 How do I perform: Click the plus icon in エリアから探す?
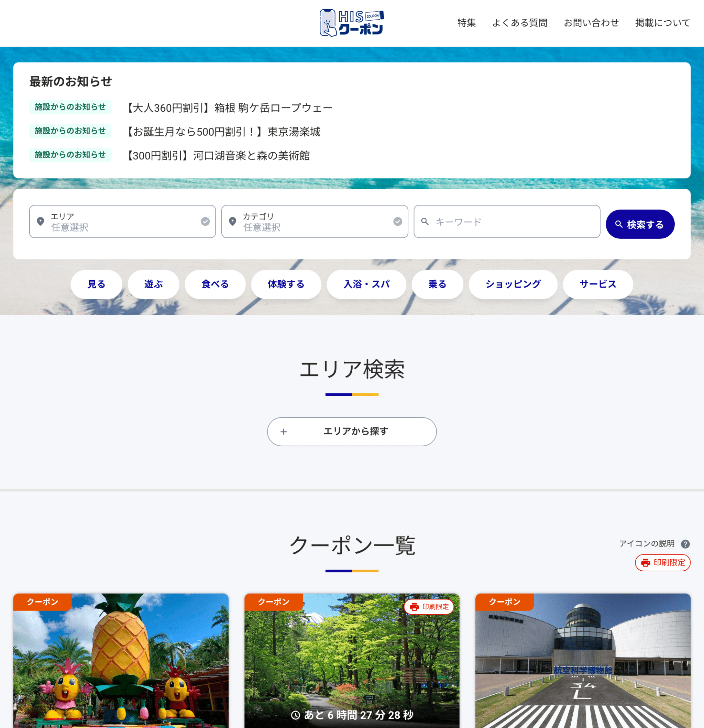click(284, 432)
